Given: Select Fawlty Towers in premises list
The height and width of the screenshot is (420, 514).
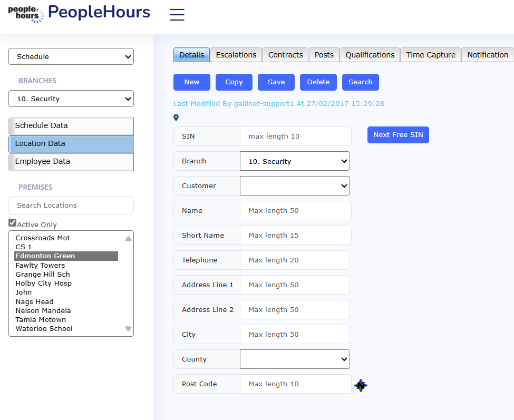Looking at the screenshot, I should pyautogui.click(x=41, y=265).
